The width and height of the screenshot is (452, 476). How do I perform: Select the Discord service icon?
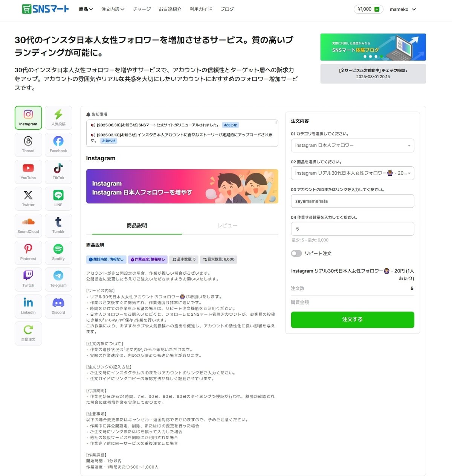[58, 306]
